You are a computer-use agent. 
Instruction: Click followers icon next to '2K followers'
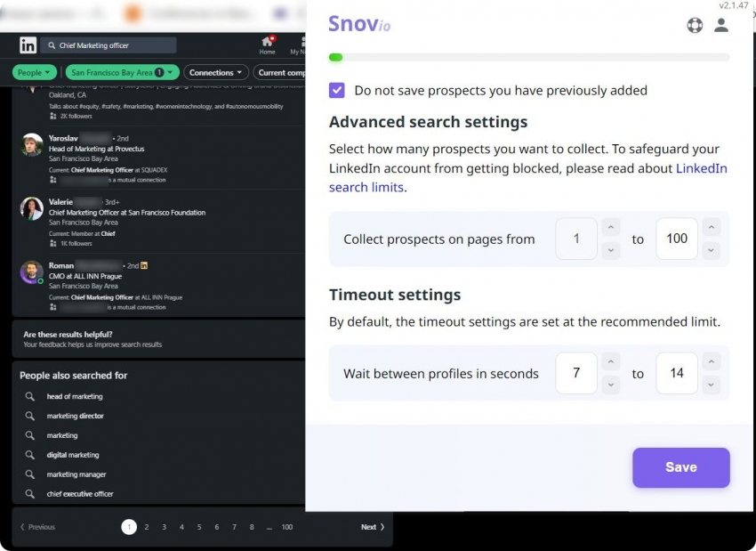point(53,116)
